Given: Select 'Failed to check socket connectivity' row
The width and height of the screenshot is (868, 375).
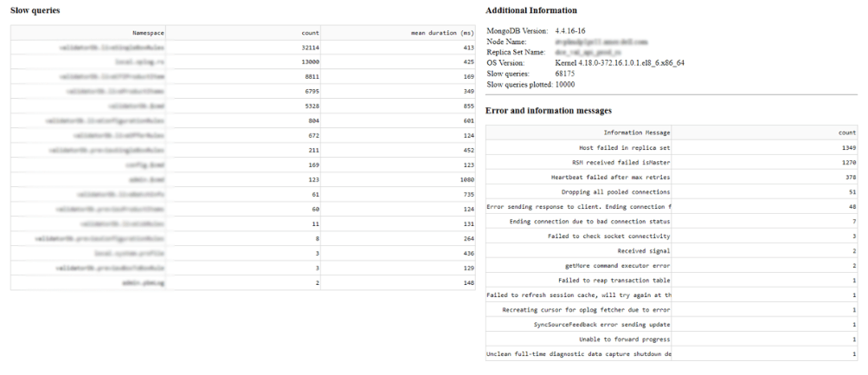Looking at the screenshot, I should [610, 236].
